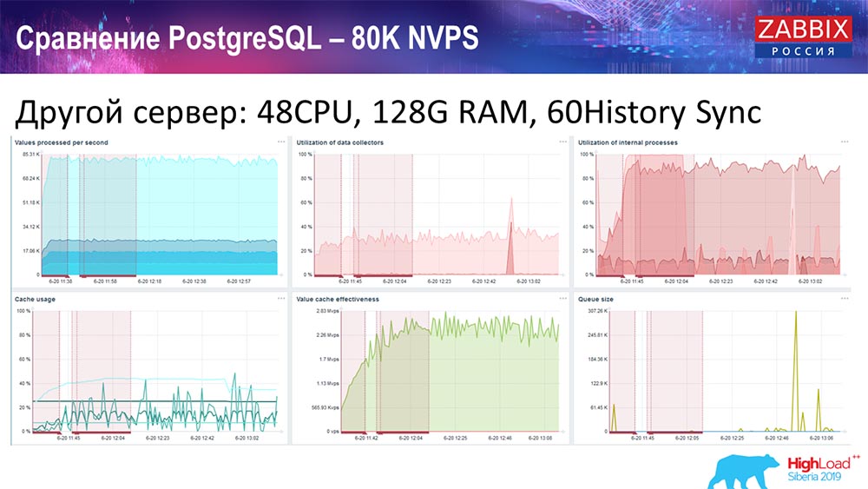Image resolution: width=868 pixels, height=489 pixels.
Task: Click the '6-20 12:18' time label
Action: 149,281
